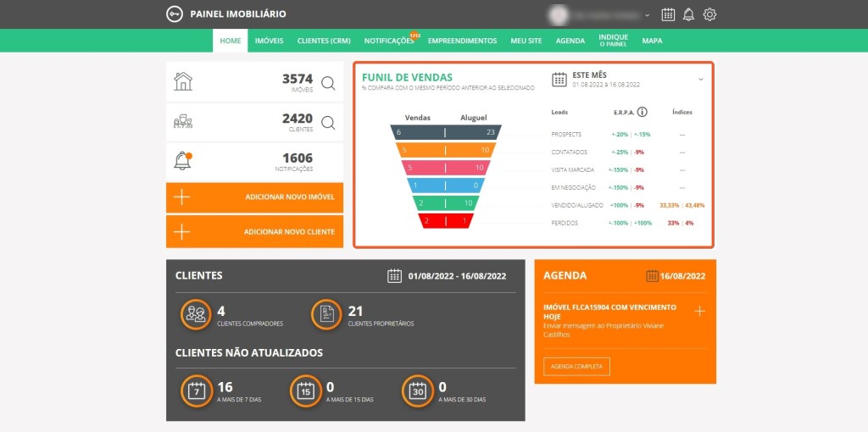Click Adicionar Novo Cliente button
Viewport: 868px width, 432px height.
tap(254, 232)
